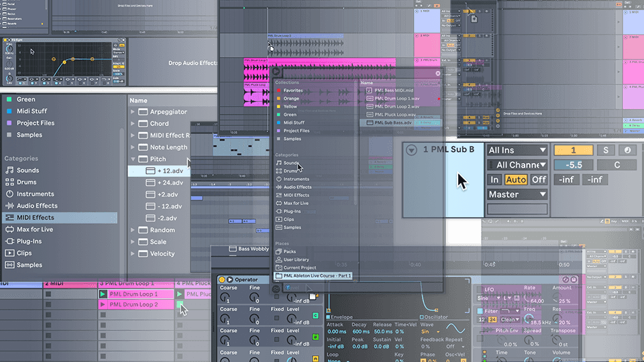Click the Attack 0.00 ms value
Viewport: 644px width, 362px height.
336,332
